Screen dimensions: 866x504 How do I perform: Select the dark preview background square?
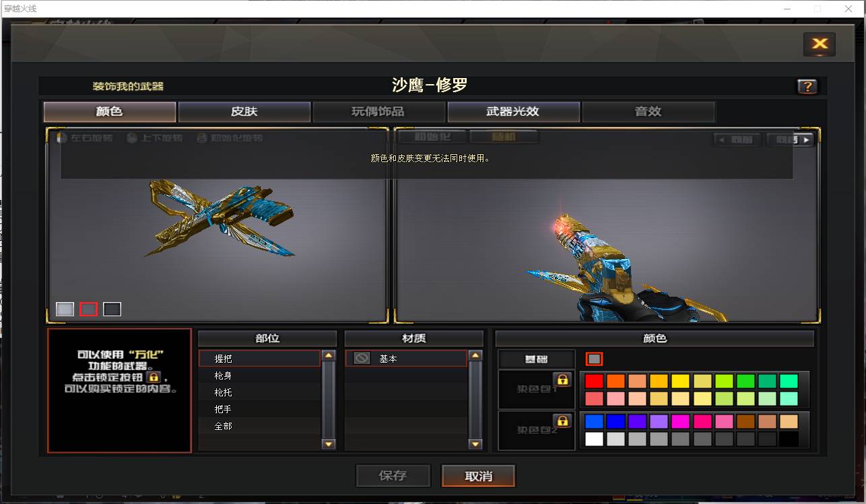(x=112, y=309)
